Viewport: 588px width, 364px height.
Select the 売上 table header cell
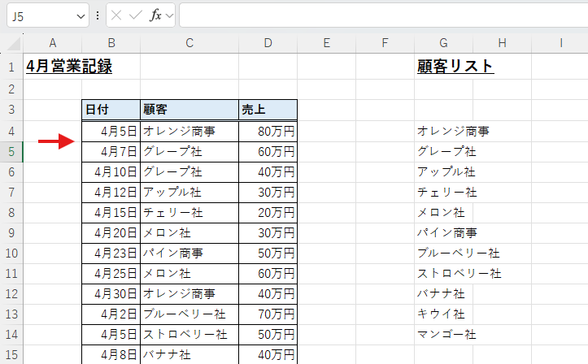[x=267, y=110]
